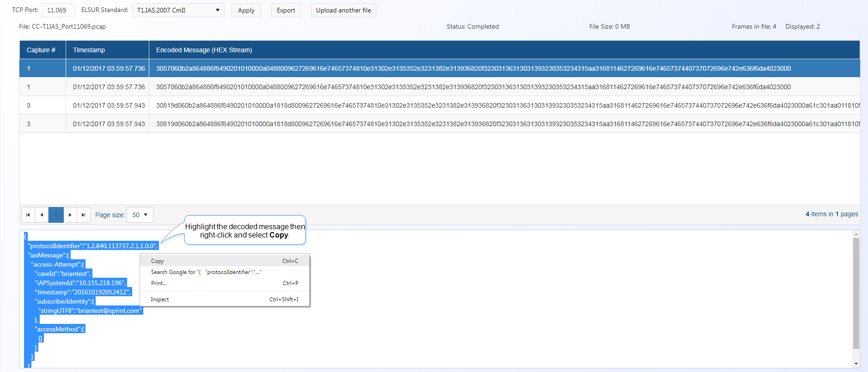Sort by Timestamp column header
This screenshot has height=372, width=868.
(x=89, y=50)
